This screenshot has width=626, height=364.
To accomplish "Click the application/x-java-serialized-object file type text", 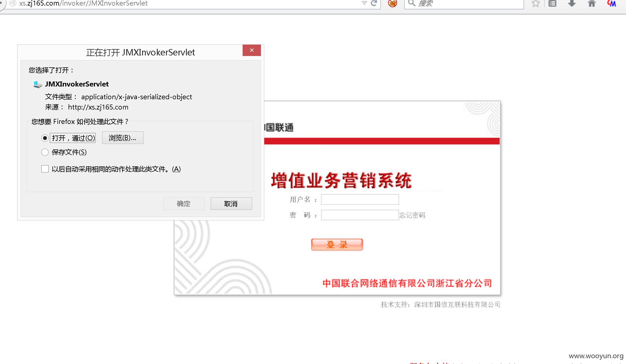I will pyautogui.click(x=137, y=97).
